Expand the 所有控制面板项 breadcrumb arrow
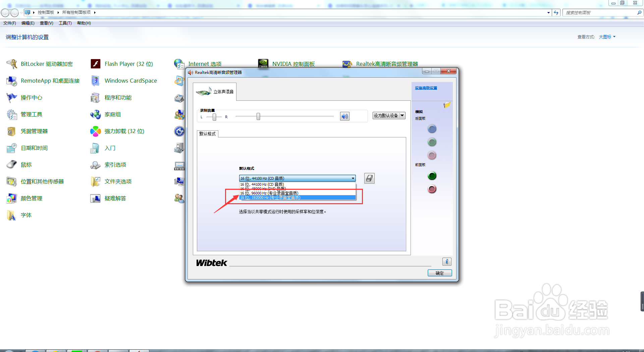 click(x=95, y=12)
